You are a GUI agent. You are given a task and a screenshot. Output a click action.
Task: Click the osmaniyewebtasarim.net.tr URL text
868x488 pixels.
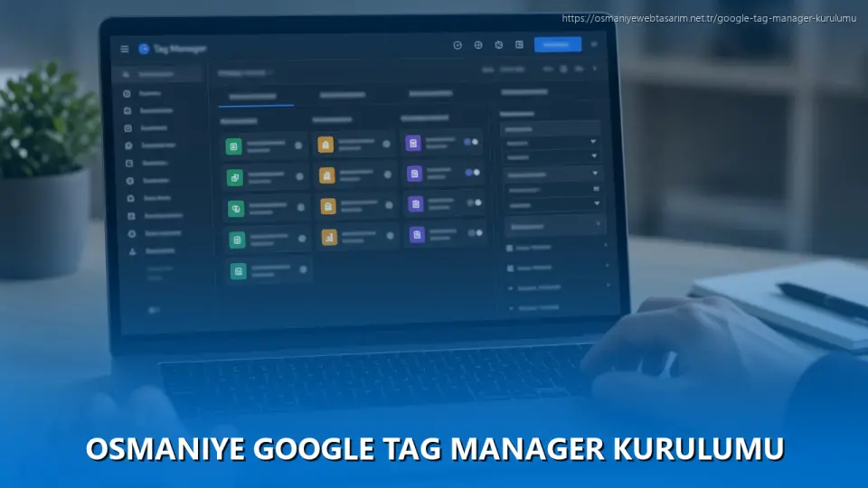coord(709,18)
